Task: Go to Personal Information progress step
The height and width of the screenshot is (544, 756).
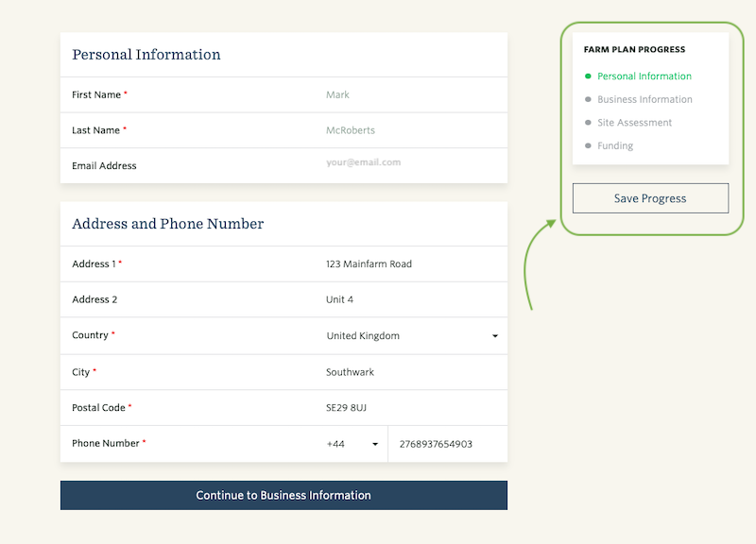Action: click(644, 76)
